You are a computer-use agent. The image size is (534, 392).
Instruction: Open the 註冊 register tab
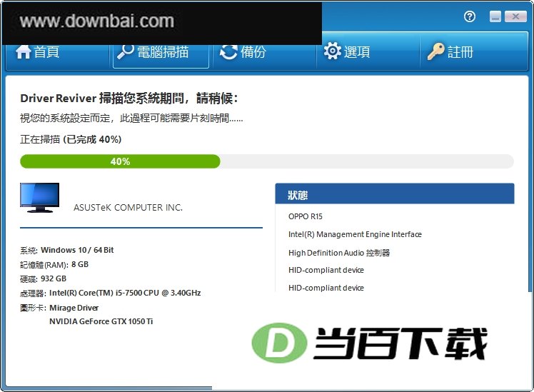coord(474,52)
